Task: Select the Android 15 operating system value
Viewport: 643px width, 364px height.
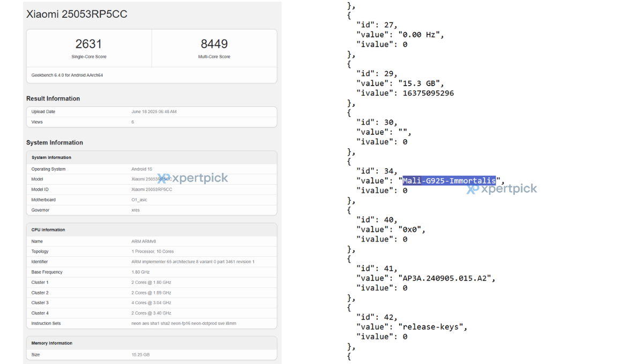Action: point(141,169)
